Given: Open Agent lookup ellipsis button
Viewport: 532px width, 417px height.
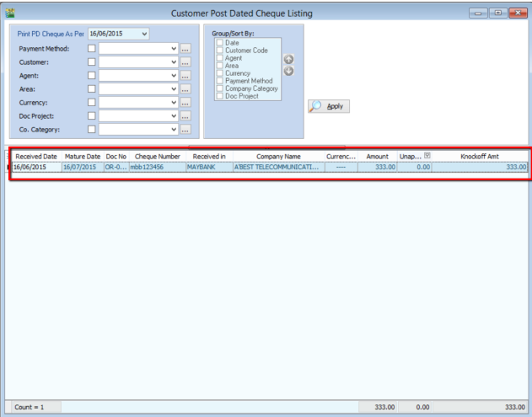Looking at the screenshot, I should pyautogui.click(x=185, y=75).
